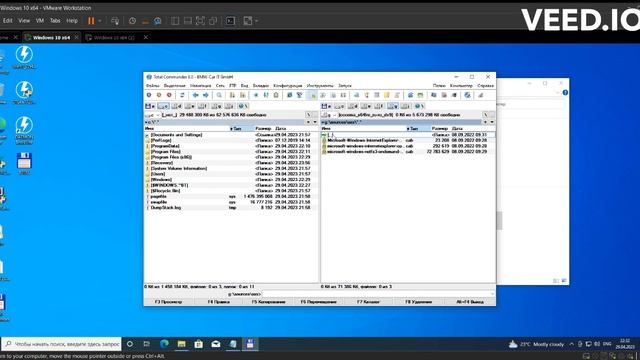Open VMware pause button dropdown arrow
Image resolution: width=640 pixels, height=360 pixels.
(x=100, y=21)
